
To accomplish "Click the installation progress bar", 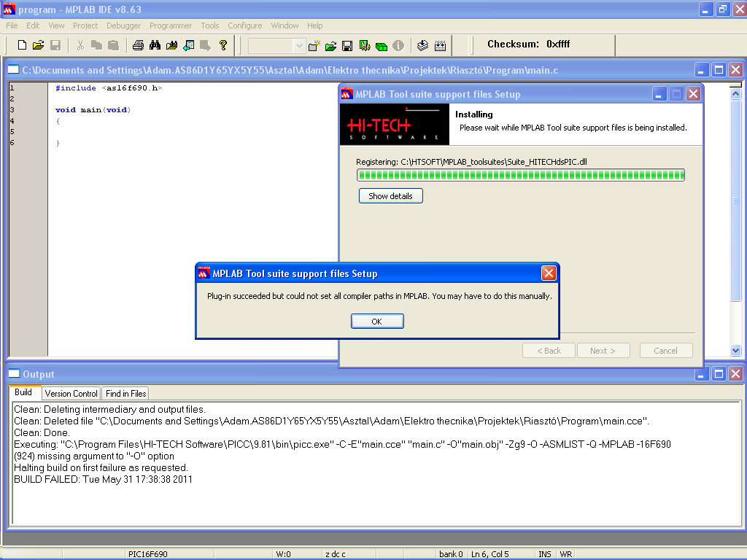I will 521,175.
